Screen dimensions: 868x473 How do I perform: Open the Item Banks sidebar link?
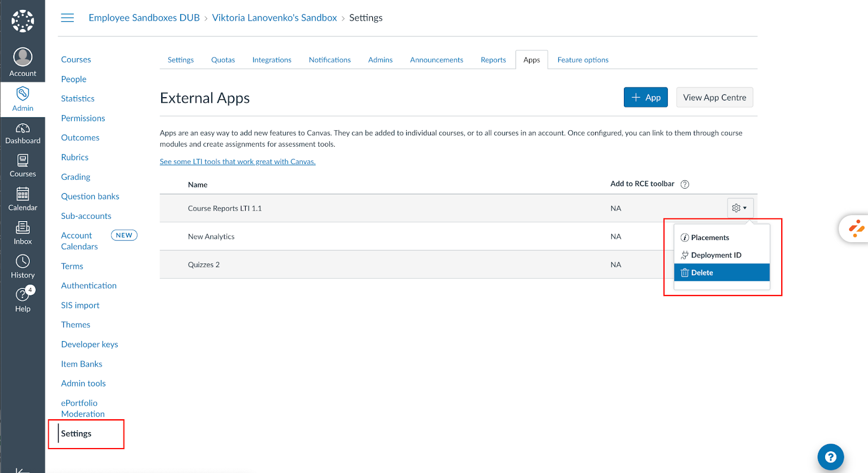[82, 364]
